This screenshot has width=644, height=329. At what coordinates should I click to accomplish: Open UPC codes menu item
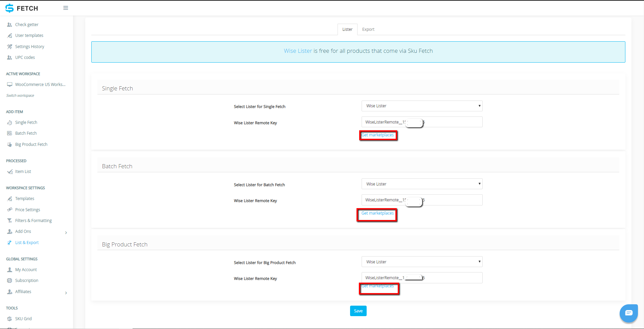point(25,58)
